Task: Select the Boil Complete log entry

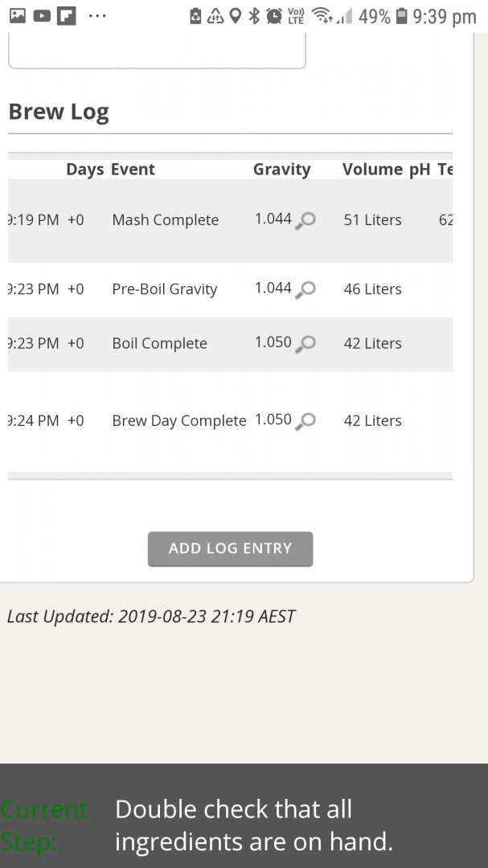Action: [x=231, y=344]
